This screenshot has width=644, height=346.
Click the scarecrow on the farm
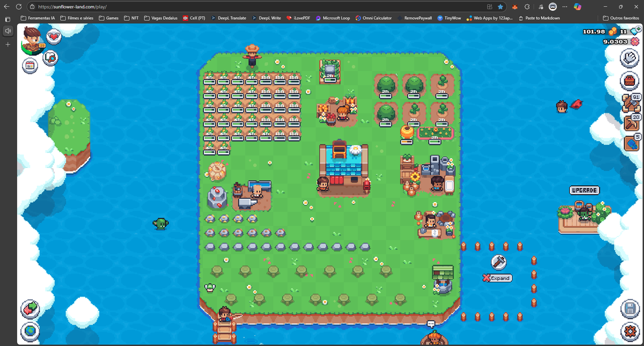pos(252,56)
